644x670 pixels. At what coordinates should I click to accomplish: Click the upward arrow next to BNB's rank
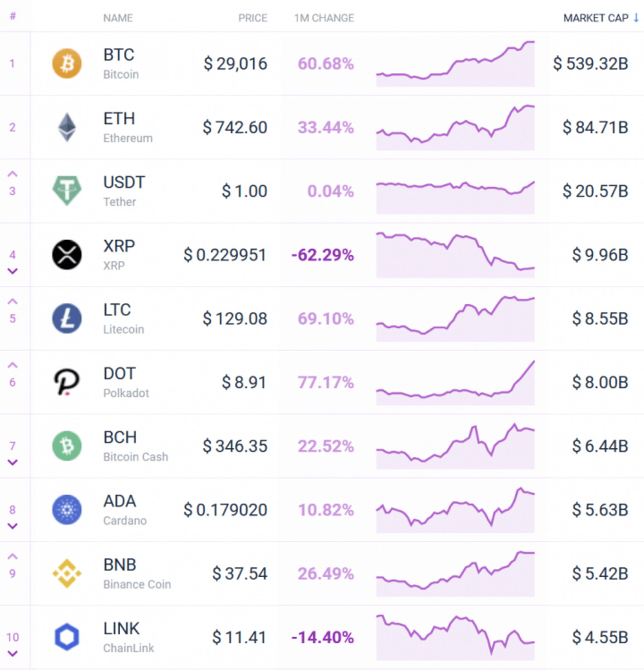12,556
